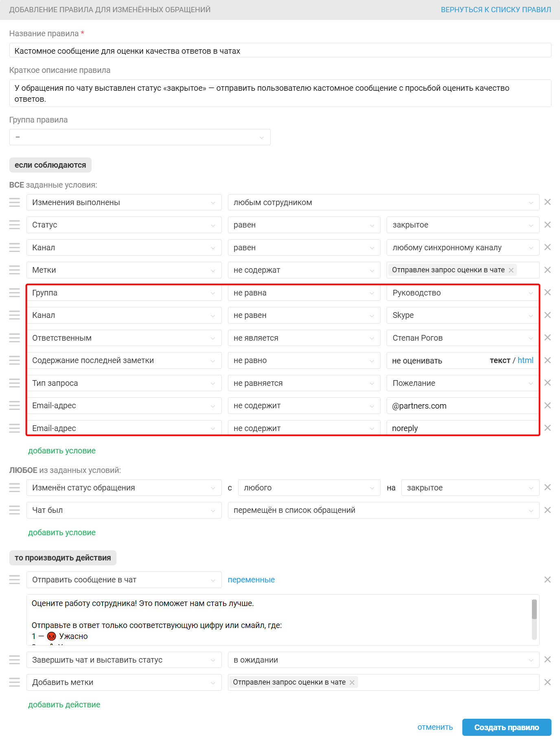
Task: Expand the любым сотрудником dropdown
Action: [383, 202]
